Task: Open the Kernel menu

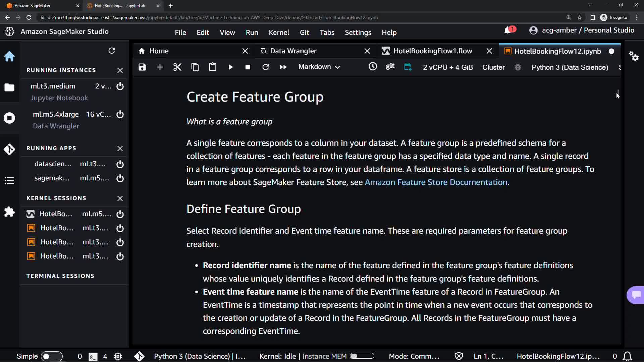Action: pos(279,33)
